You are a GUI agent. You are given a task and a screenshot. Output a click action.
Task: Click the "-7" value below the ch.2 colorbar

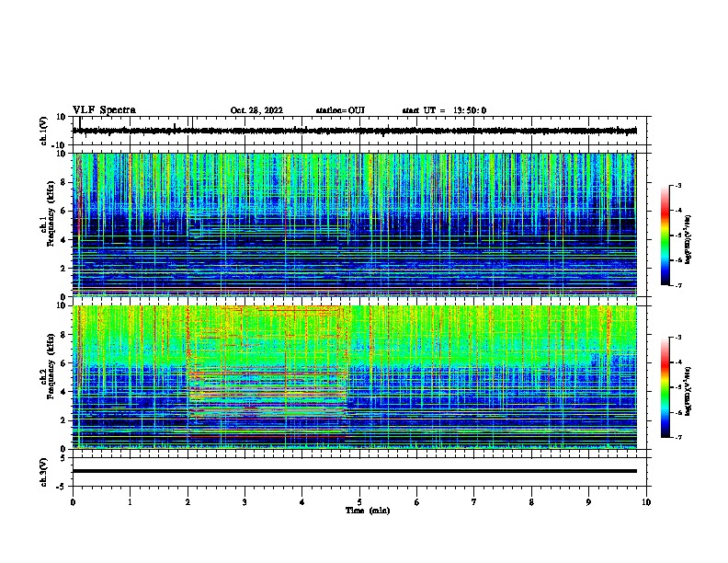(x=677, y=437)
